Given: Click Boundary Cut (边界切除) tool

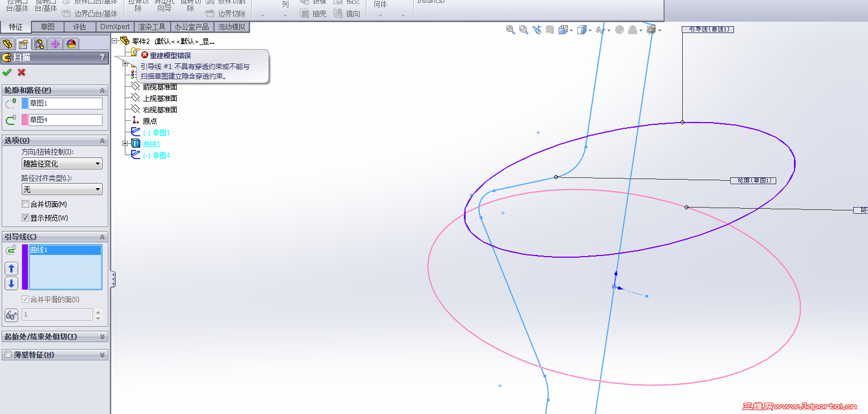Looking at the screenshot, I should (226, 14).
